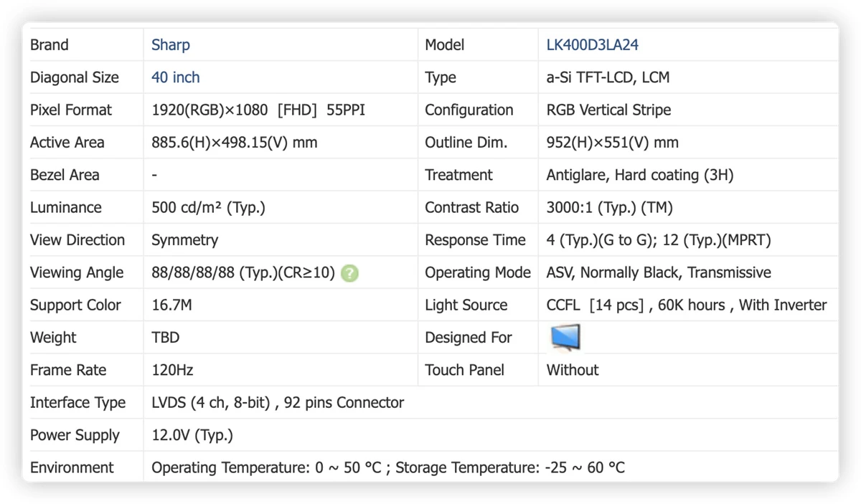Click the Active Area dimensions text
This screenshot has height=504, width=861.
point(235,143)
